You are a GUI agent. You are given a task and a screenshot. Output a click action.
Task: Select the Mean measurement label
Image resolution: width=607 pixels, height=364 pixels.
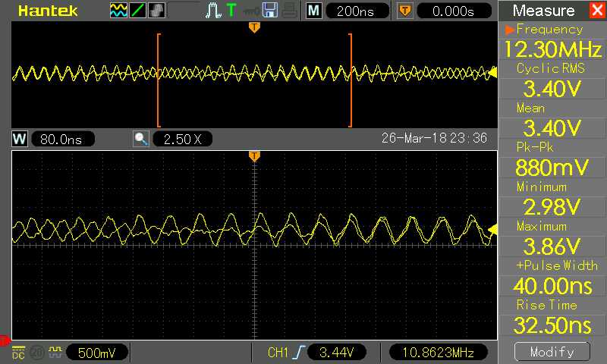[x=530, y=108]
